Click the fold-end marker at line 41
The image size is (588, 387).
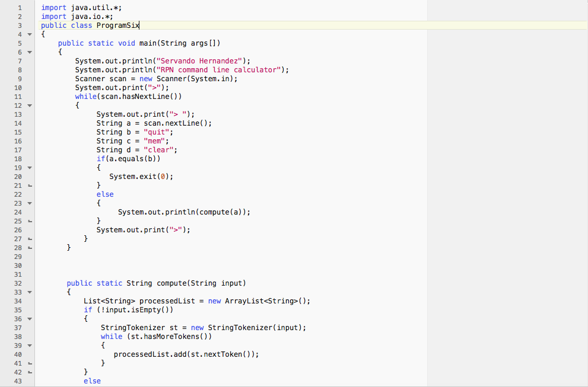click(28, 363)
